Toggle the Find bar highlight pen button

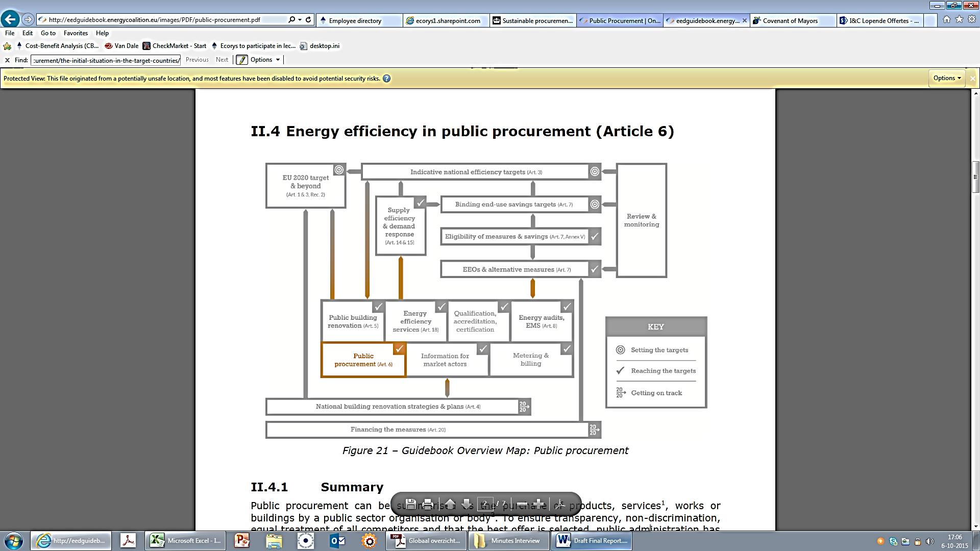click(x=242, y=60)
